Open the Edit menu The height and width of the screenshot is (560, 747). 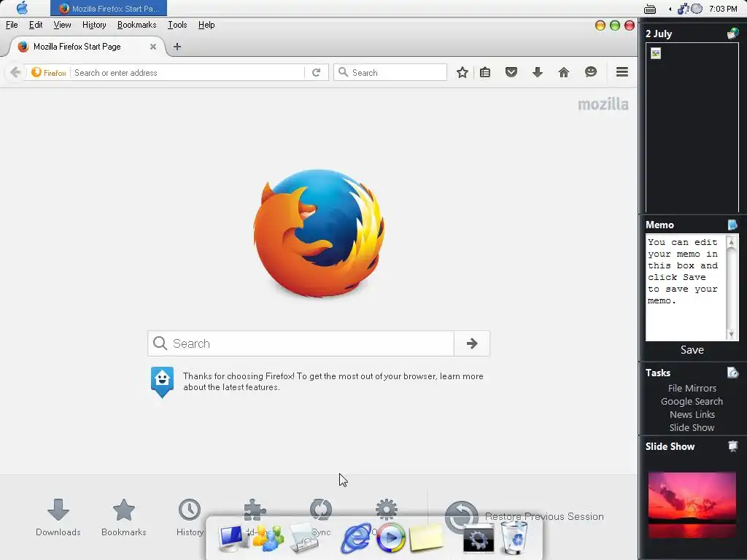36,25
